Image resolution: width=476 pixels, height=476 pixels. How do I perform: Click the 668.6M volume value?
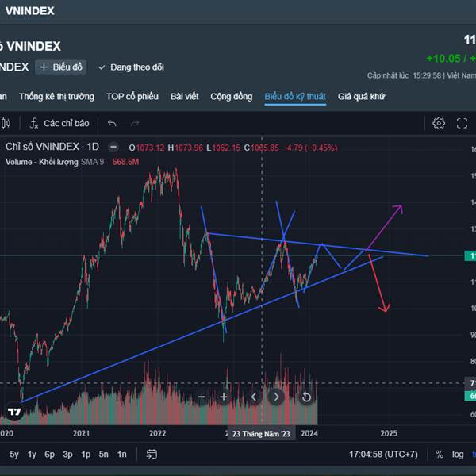coord(125,162)
